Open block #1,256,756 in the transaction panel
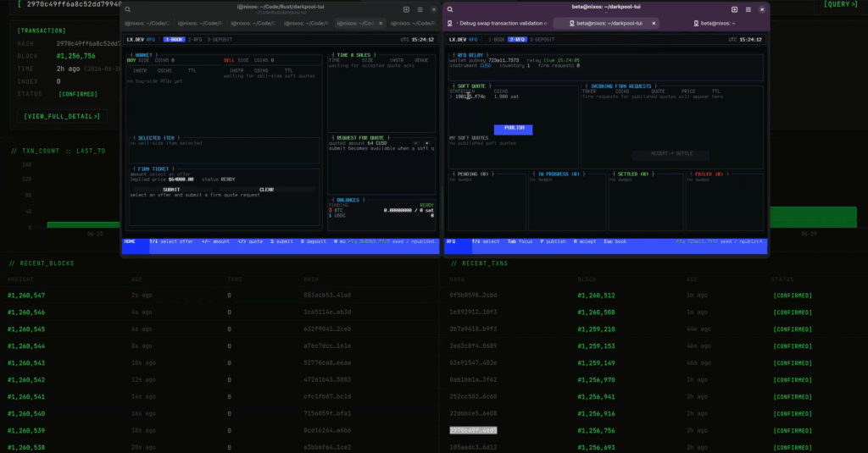Screen dimensions: 868x453 75,56
